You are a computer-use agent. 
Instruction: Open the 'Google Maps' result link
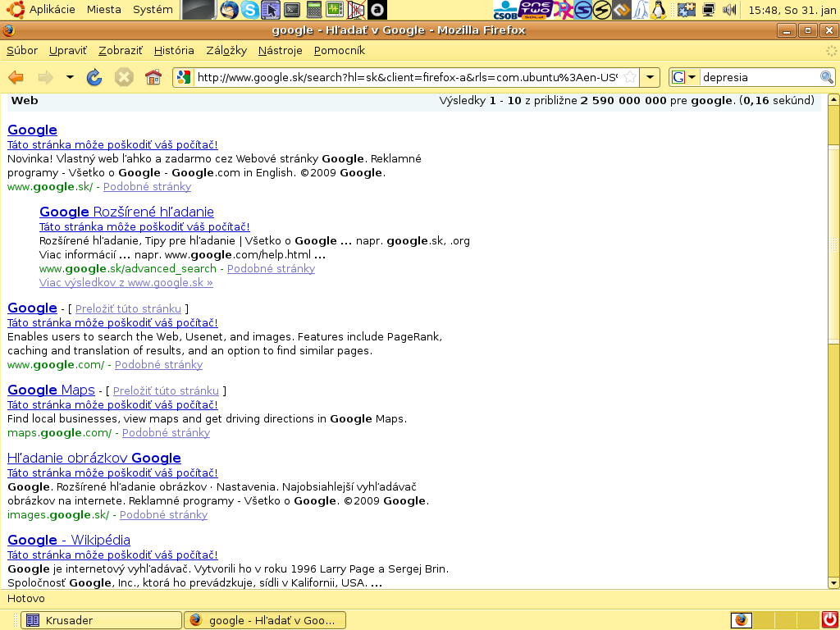point(51,390)
